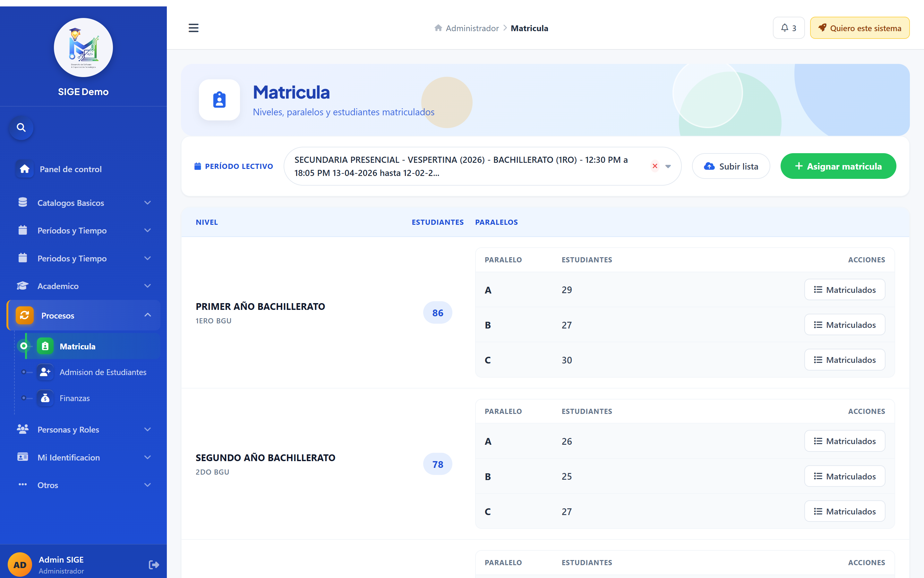Click the SIGE Demo title text
Image resolution: width=924 pixels, height=578 pixels.
83,92
